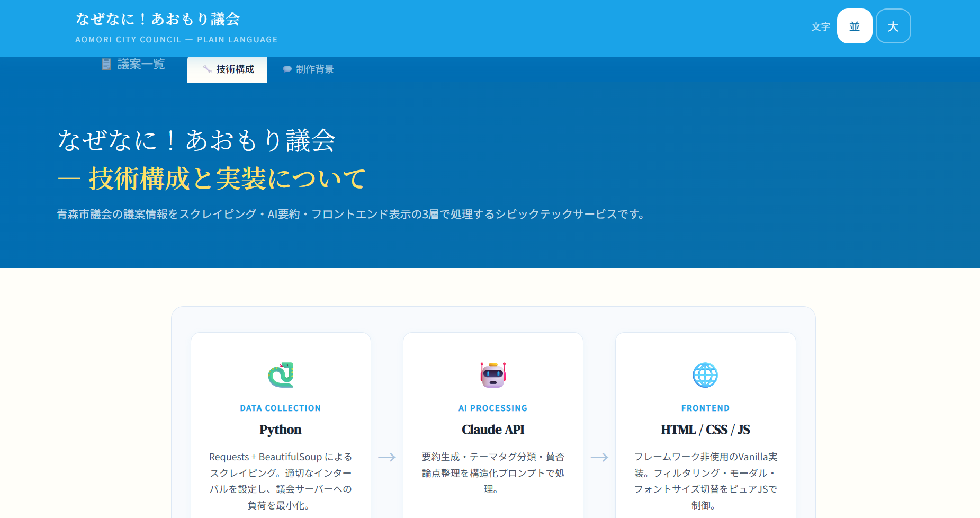Select the 技術構成 tab
980x518 pixels.
coord(227,69)
